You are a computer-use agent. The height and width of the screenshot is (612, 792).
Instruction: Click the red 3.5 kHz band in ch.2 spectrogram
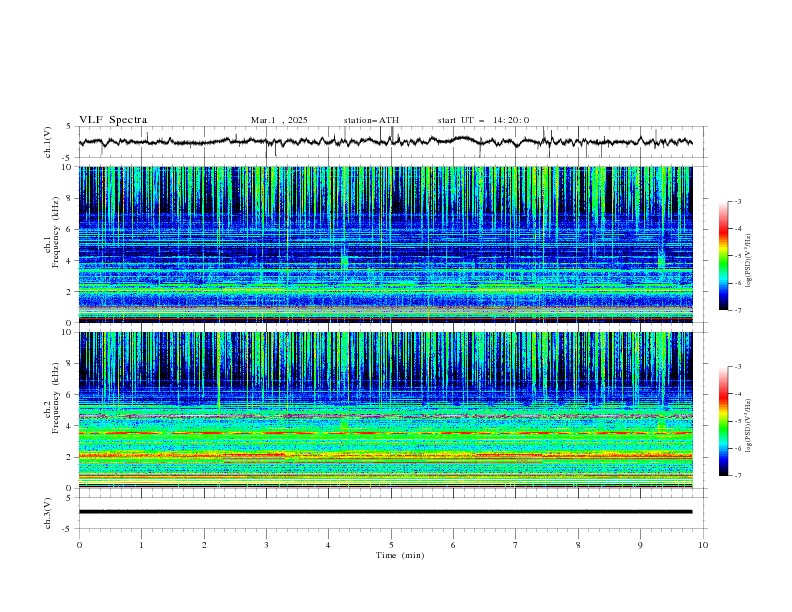tap(385, 433)
